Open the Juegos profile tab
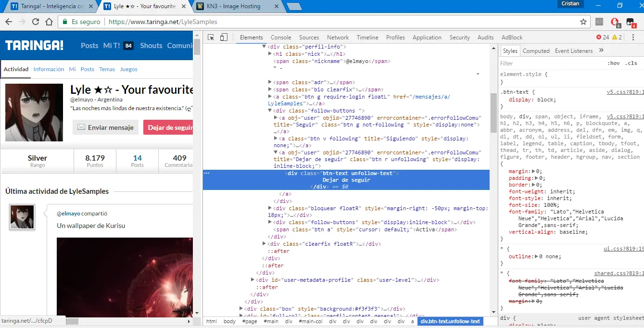This screenshot has width=644, height=328. point(129,69)
